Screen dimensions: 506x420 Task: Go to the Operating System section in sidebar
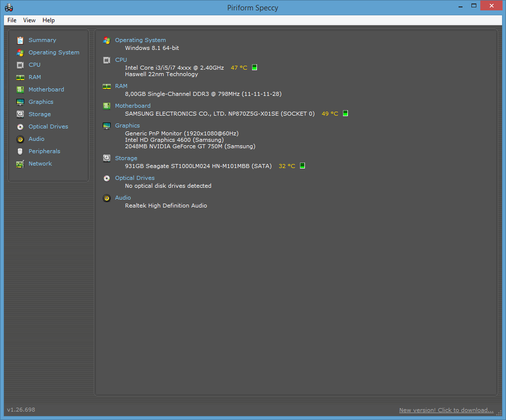(x=54, y=52)
